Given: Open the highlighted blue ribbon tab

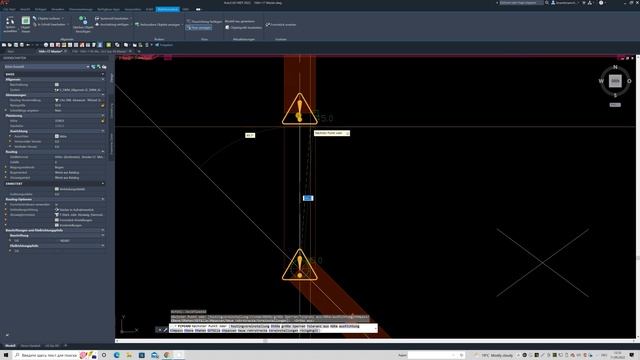Looking at the screenshot, I should [x=167, y=9].
